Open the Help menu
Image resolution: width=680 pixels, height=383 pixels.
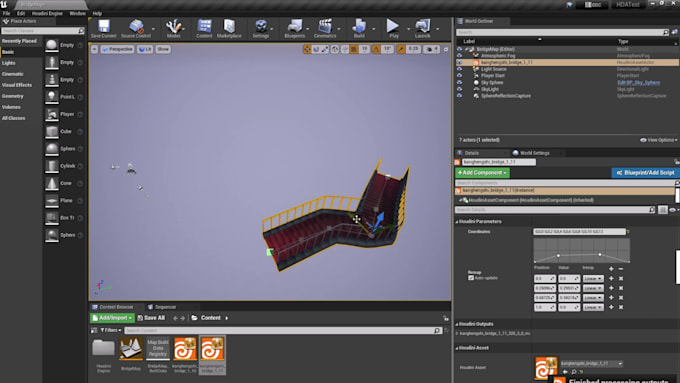point(97,13)
